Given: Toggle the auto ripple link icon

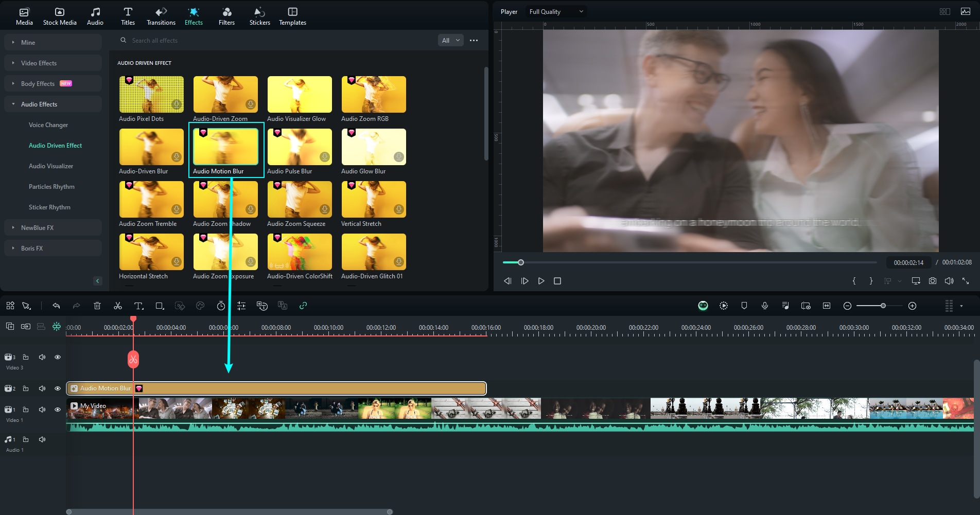Looking at the screenshot, I should click(303, 306).
